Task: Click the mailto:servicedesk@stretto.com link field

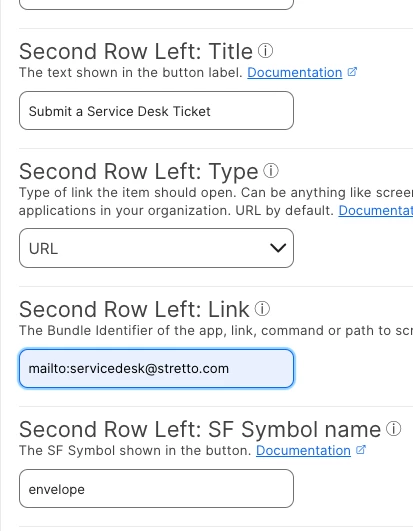Action: pos(156,368)
